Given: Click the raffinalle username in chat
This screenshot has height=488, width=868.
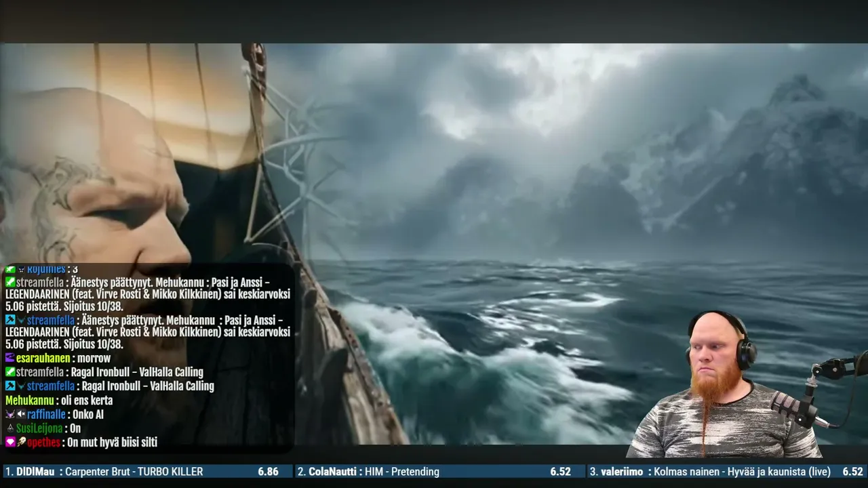Looking at the screenshot, I should (x=46, y=414).
